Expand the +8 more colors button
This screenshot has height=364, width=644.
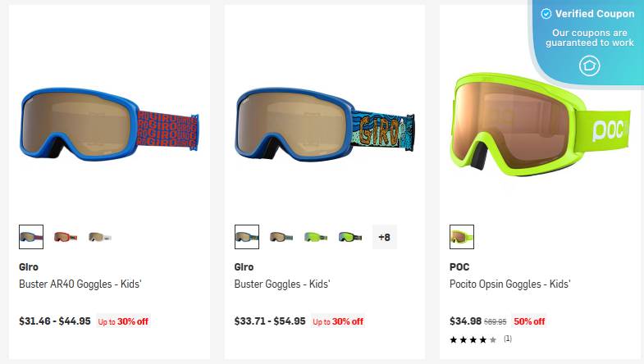385,237
